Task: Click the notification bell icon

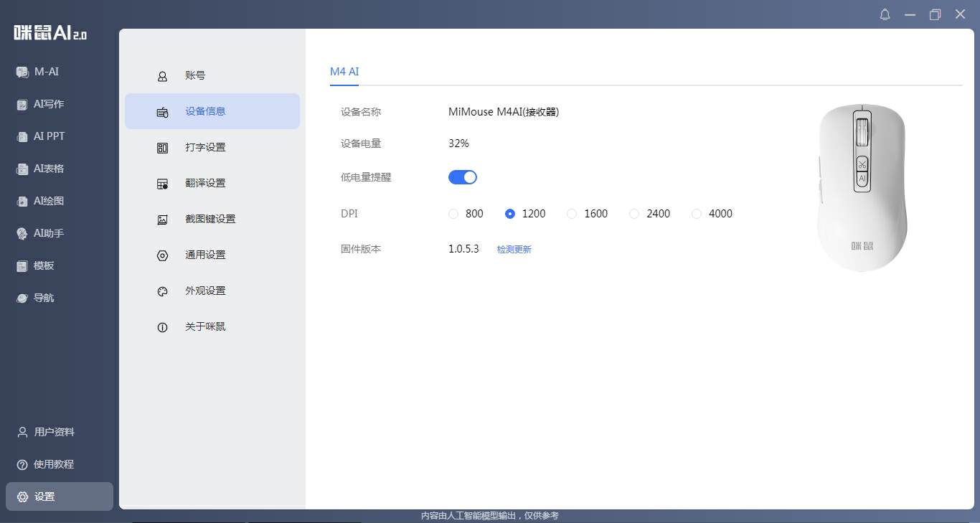Action: [885, 14]
